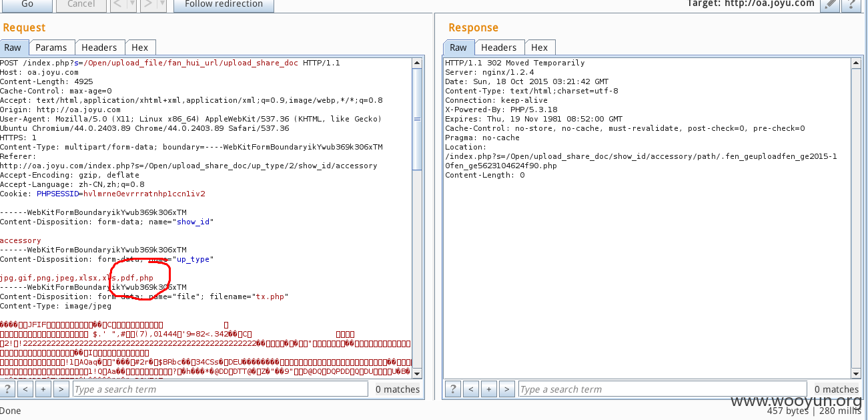The image size is (868, 420).
Task: Switch to the Response Hex tab
Action: (539, 47)
